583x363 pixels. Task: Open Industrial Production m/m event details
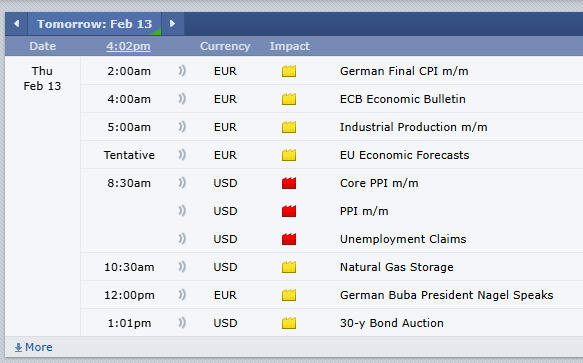click(x=413, y=127)
